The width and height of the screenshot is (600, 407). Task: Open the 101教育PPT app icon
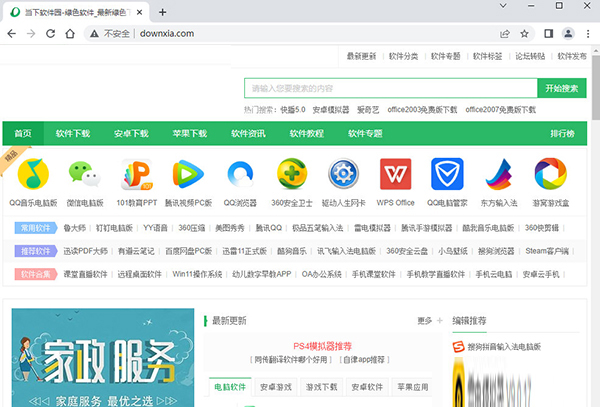tap(136, 174)
